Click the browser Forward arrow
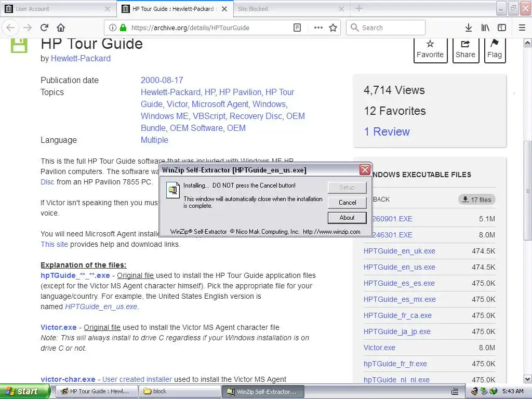Screen dimensions: 532x399 pos(28,28)
